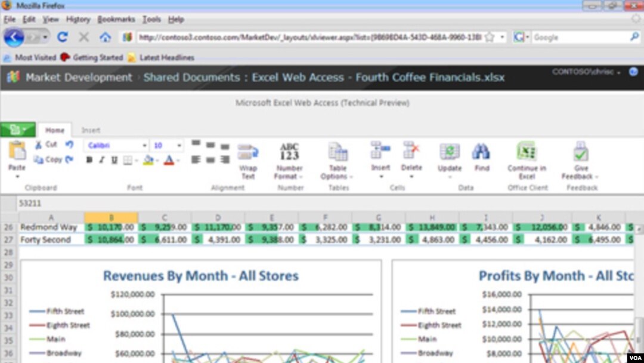The width and height of the screenshot is (644, 363).
Task: Click the Insert cells icon
Action: click(380, 150)
